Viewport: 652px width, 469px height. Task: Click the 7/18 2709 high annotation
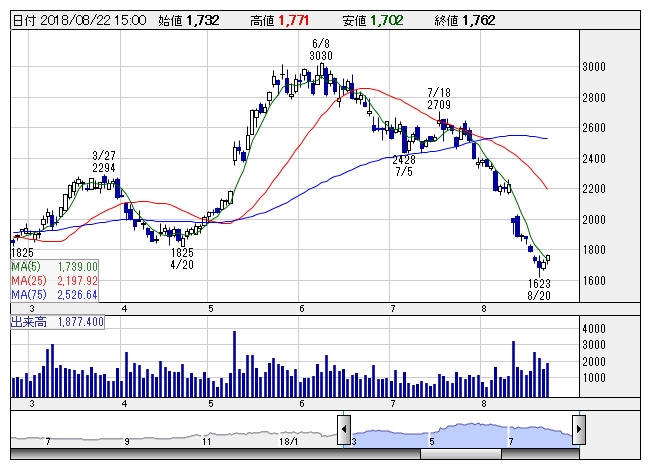click(x=439, y=99)
